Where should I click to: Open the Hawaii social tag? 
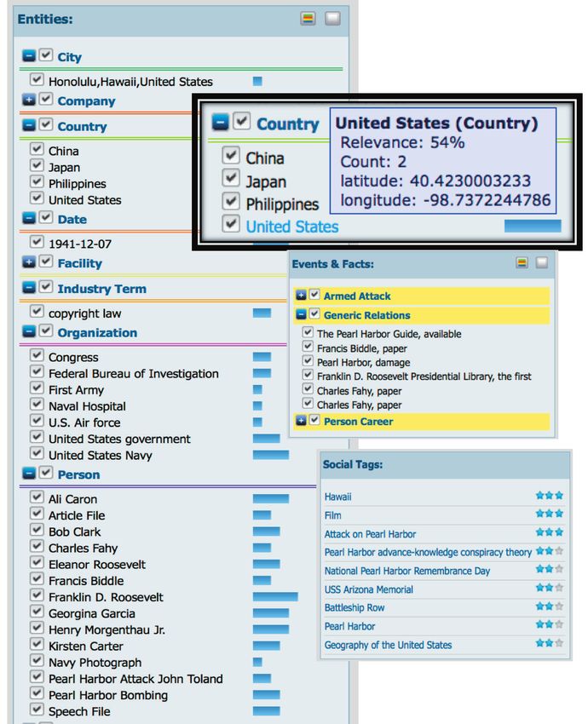[337, 497]
